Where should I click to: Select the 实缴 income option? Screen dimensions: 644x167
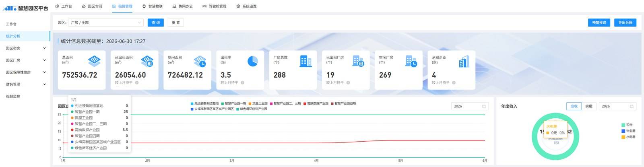(x=589, y=106)
